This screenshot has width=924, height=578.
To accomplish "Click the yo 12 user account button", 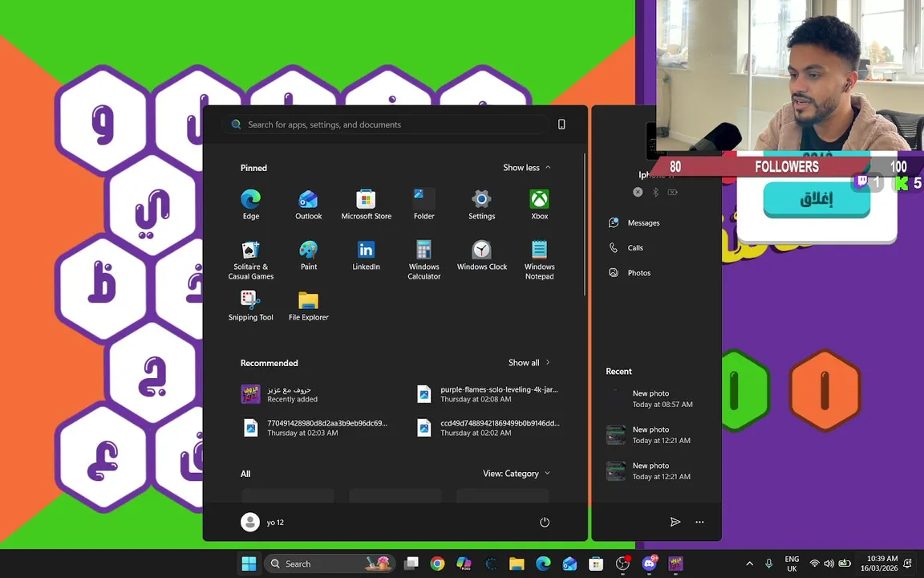I will (263, 522).
